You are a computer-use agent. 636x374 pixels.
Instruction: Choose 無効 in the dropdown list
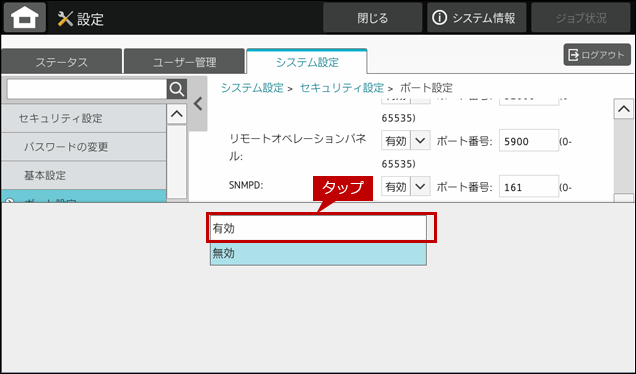318,253
